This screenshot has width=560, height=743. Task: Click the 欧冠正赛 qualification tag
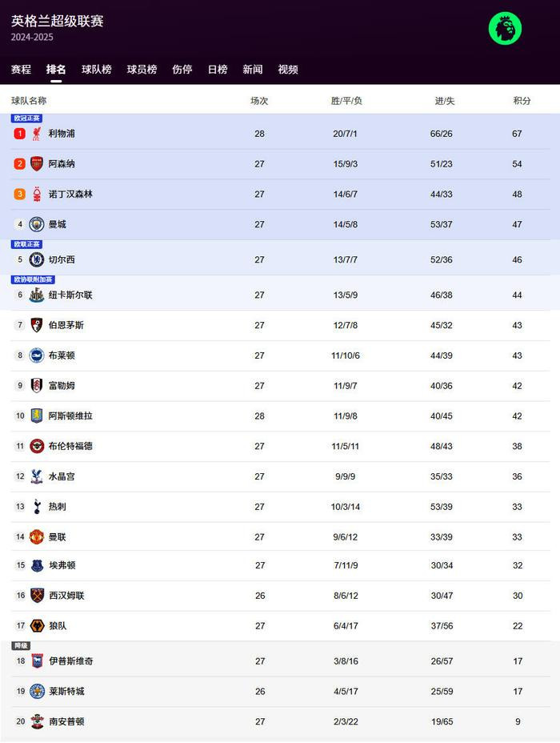[27, 118]
